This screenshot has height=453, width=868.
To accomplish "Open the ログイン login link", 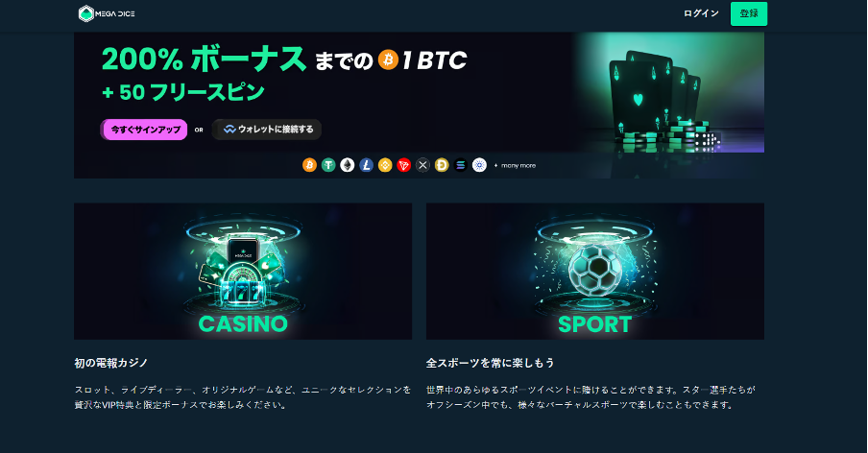I will point(701,13).
